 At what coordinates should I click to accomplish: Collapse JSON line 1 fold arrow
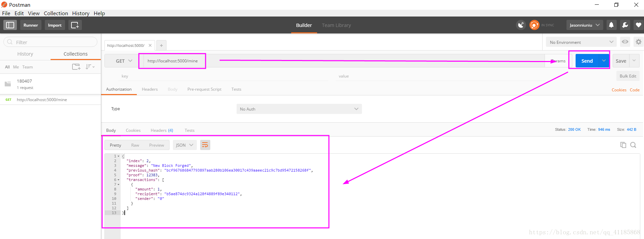(x=118, y=156)
